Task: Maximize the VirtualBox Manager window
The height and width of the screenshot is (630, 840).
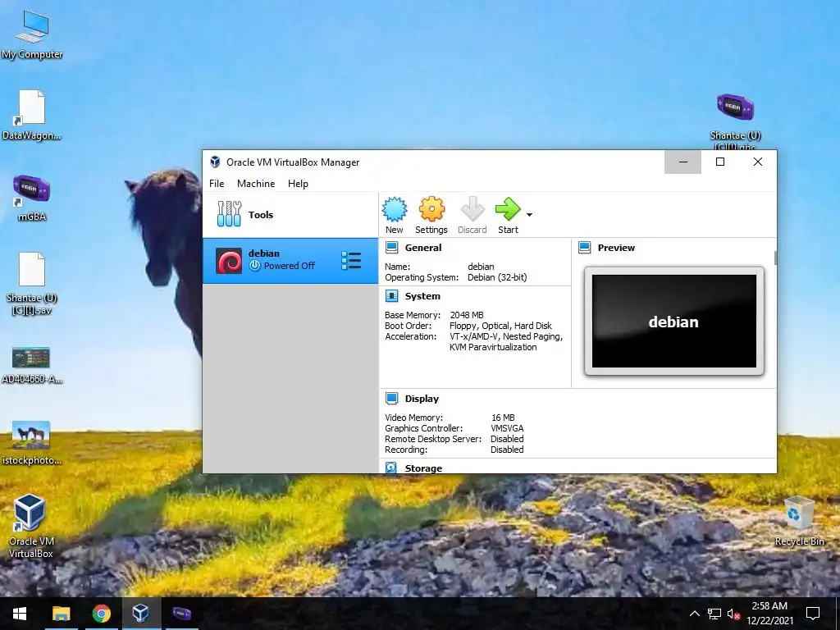Action: tap(720, 162)
